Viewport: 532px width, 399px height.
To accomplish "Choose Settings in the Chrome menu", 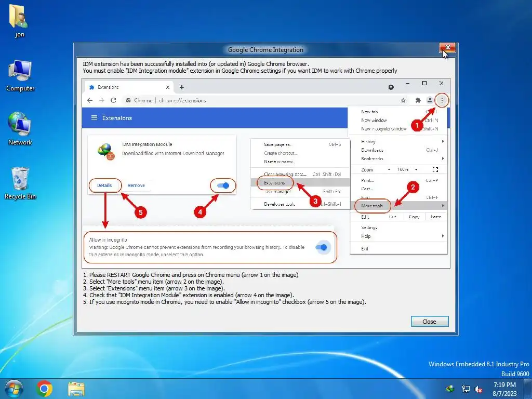I will coord(369,228).
